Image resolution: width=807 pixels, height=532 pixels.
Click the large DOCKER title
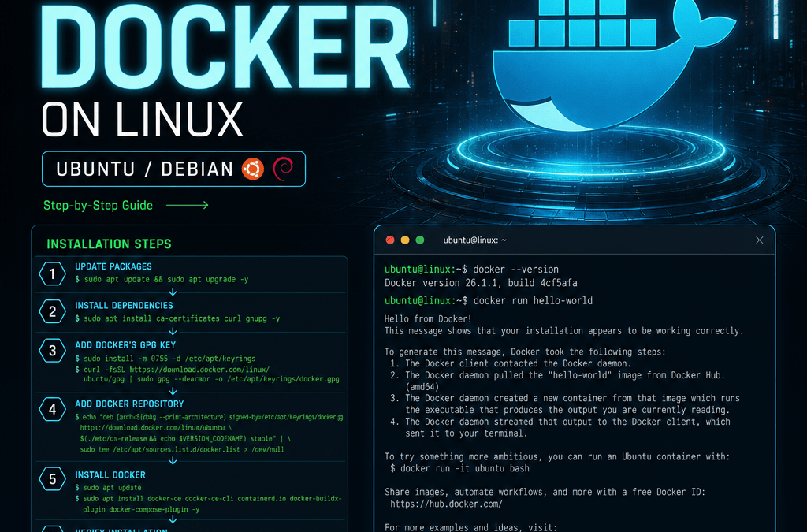tap(225, 47)
